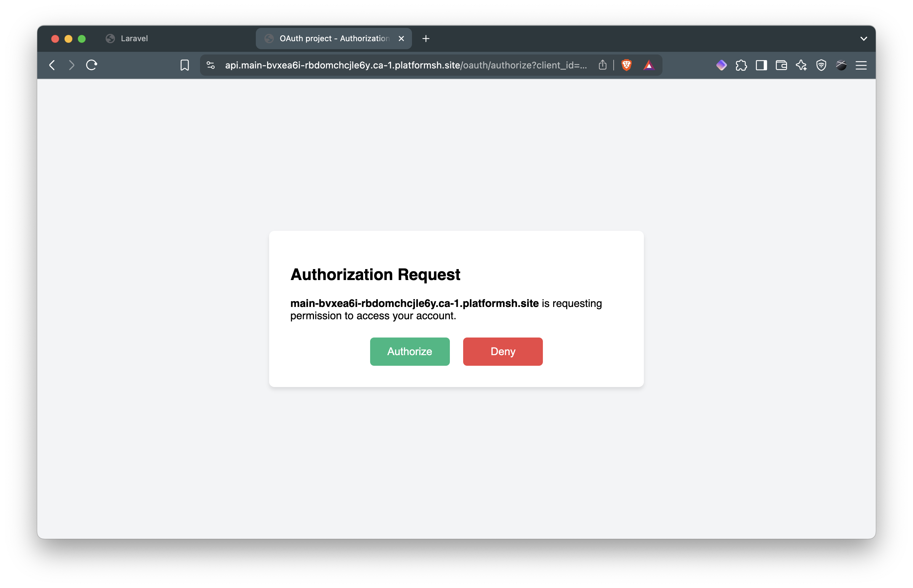The image size is (913, 588).
Task: Click the URL address field
Action: [405, 65]
